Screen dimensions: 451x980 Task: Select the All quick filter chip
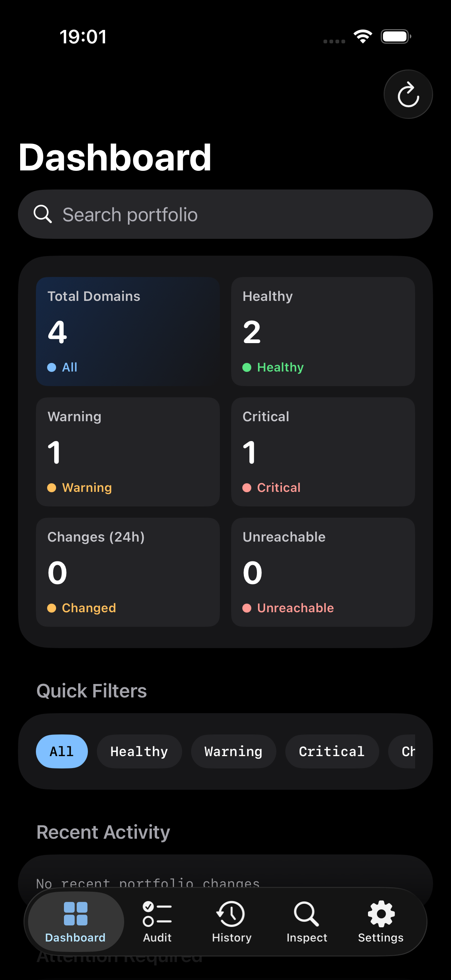[x=62, y=751]
